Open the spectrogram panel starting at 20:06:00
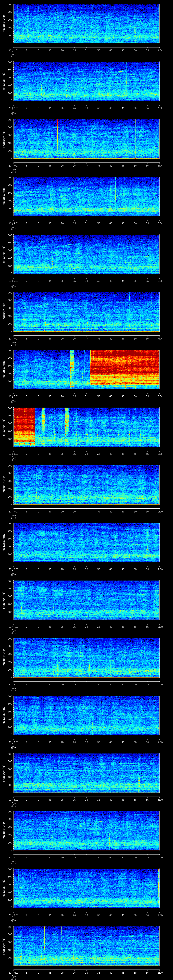Viewport: 173px width, 980px height. click(x=87, y=312)
